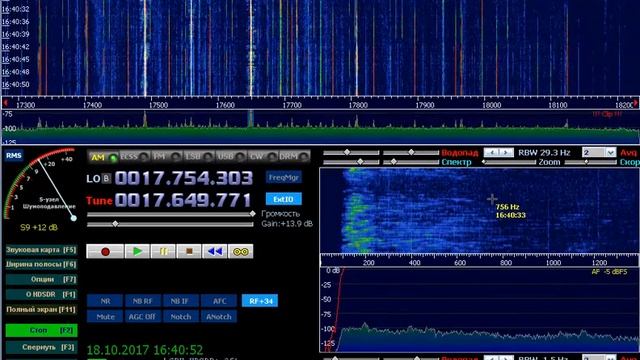Click the RMS meter mode button
The width and height of the screenshot is (640, 360).
pyautogui.click(x=14, y=156)
